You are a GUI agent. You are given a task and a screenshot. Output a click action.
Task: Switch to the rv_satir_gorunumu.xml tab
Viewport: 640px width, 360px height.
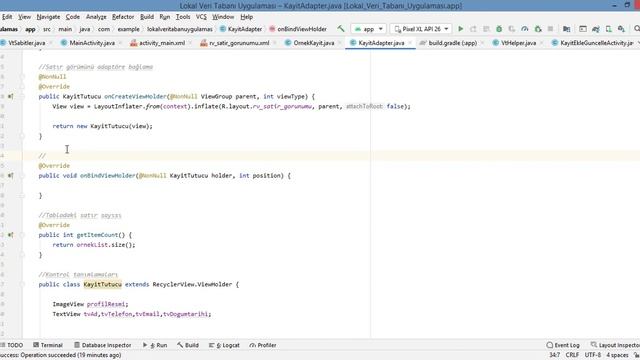(x=235, y=43)
